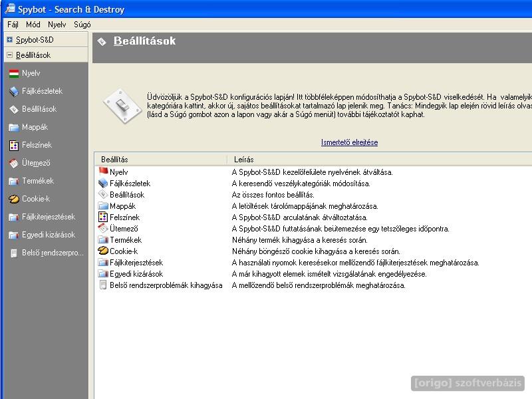The image size is (532, 399).
Task: Select the Mappák row text in list
Action: point(122,206)
